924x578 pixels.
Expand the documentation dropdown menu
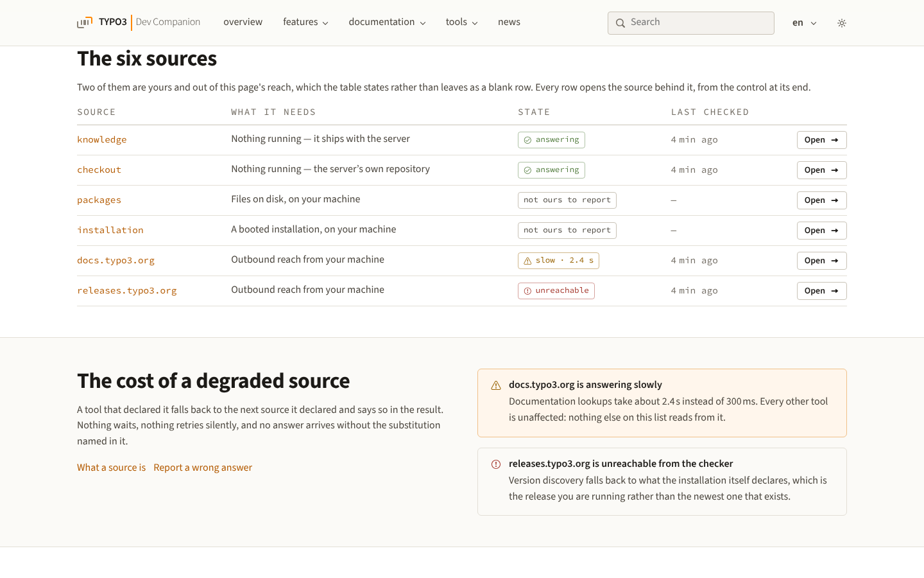click(387, 22)
